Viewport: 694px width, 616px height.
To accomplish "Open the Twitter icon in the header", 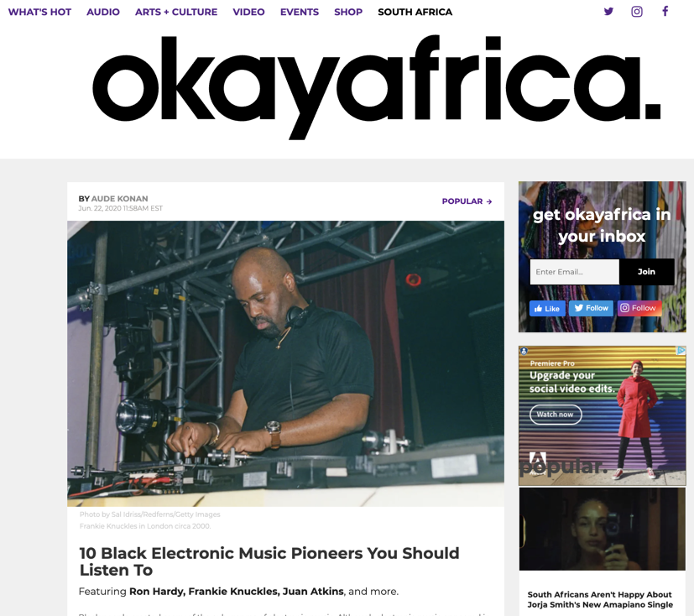I will [608, 12].
